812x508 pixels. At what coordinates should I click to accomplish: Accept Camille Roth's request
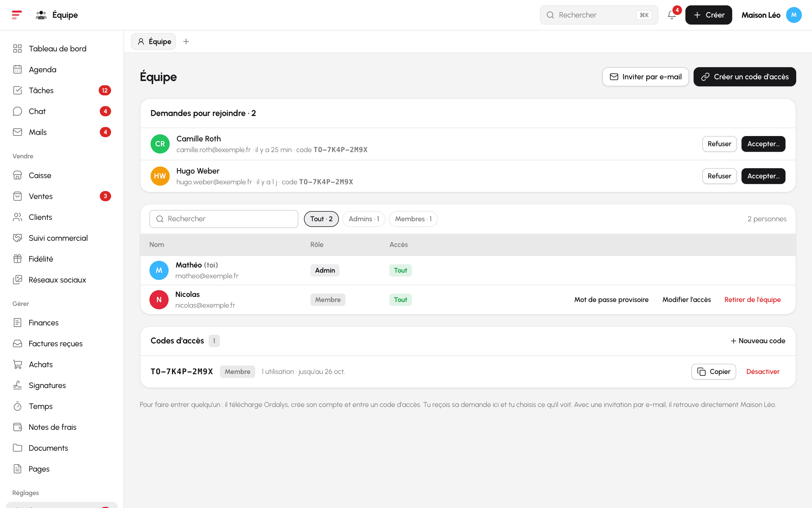pyautogui.click(x=763, y=144)
